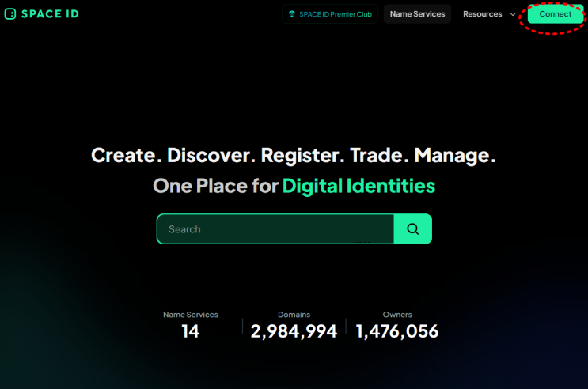The image size is (588, 389).
Task: Open the Name Services menu item
Action: (417, 14)
